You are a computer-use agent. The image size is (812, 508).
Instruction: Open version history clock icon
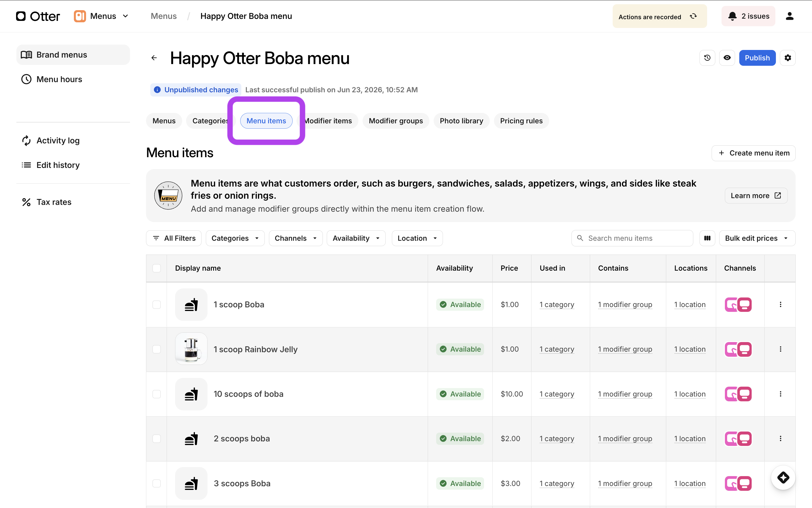pyautogui.click(x=707, y=58)
